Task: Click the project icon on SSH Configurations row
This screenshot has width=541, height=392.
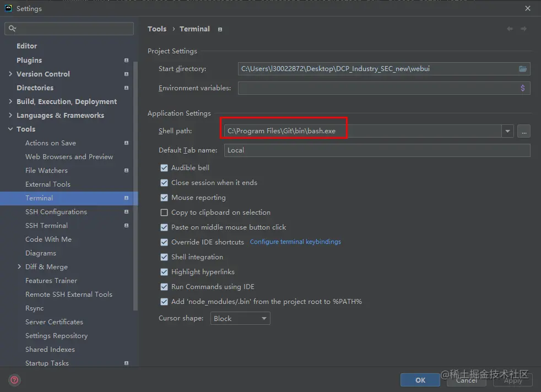Action: (126, 211)
